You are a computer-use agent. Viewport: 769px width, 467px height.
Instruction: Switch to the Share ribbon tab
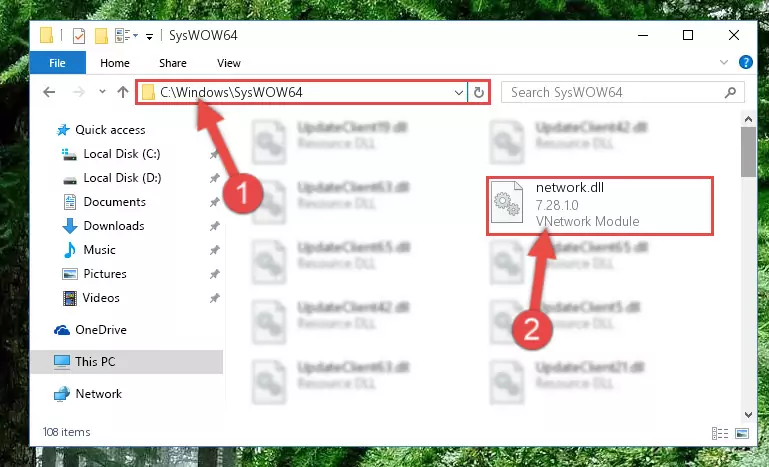(173, 63)
